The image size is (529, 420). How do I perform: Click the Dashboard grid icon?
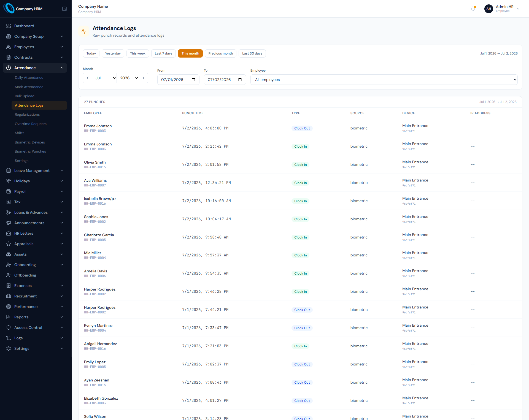pyautogui.click(x=9, y=26)
